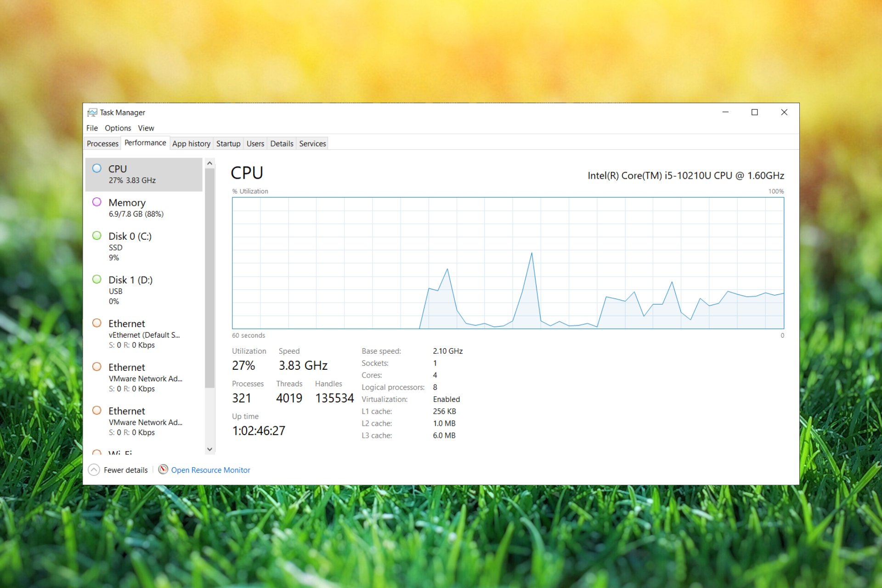882x588 pixels.
Task: Minimize the Task Manager window
Action: click(725, 113)
